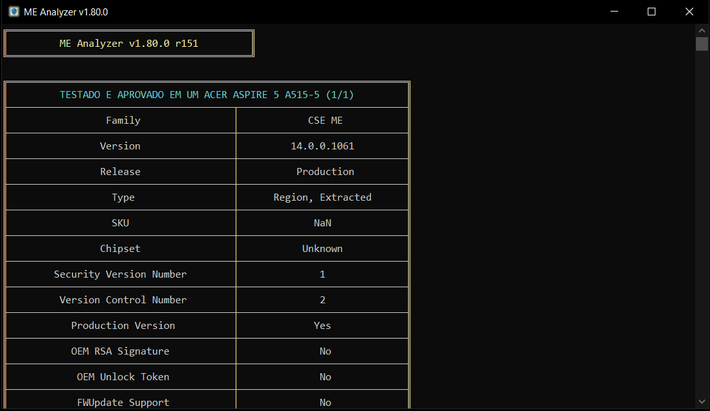The image size is (710, 411).
Task: Click the 'OEM Unlock Token' label
Action: [123, 377]
